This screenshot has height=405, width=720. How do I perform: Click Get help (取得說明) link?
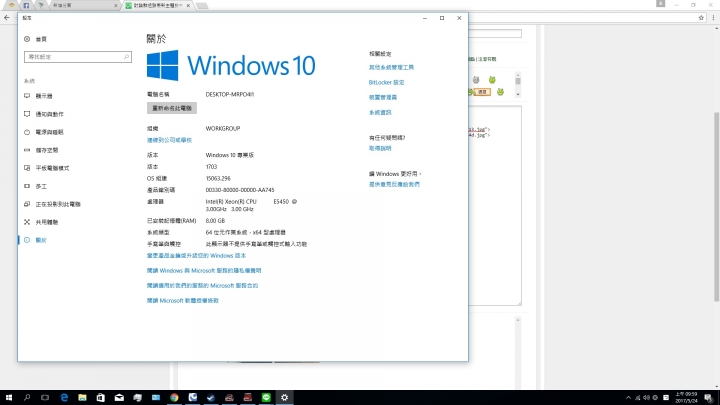point(380,148)
